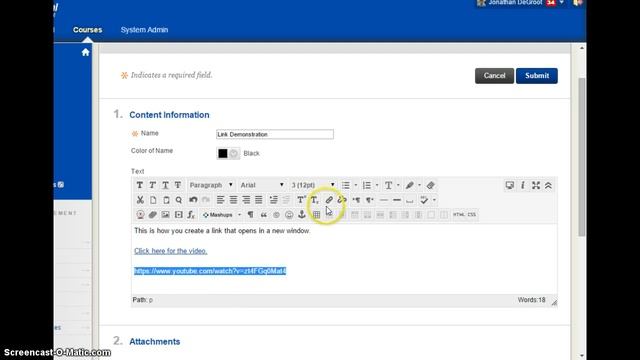Viewport: 640px width, 360px height.
Task: Justify the text fully
Action: click(x=259, y=200)
